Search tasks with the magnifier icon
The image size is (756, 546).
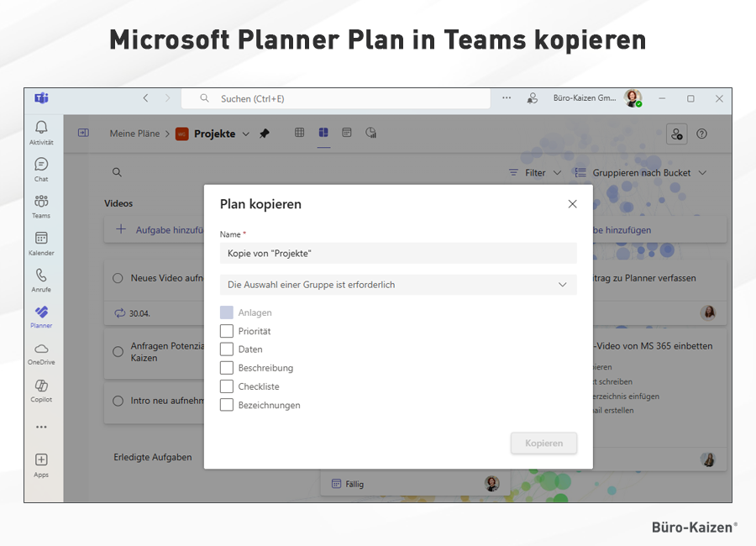pyautogui.click(x=117, y=172)
